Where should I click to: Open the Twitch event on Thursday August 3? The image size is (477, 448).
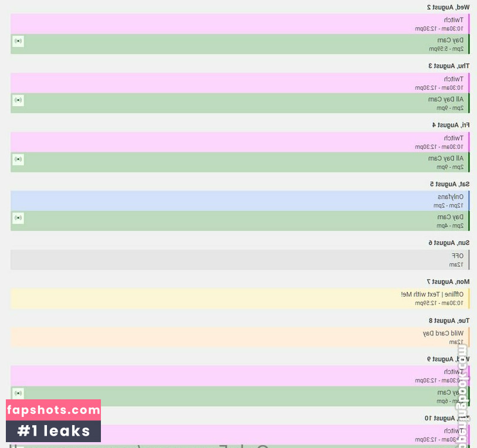tap(239, 83)
